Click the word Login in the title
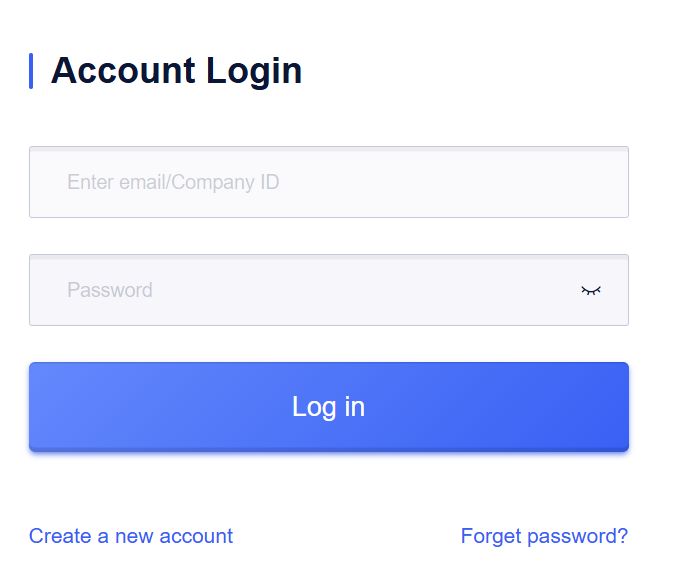This screenshot has height=584, width=674. [254, 72]
